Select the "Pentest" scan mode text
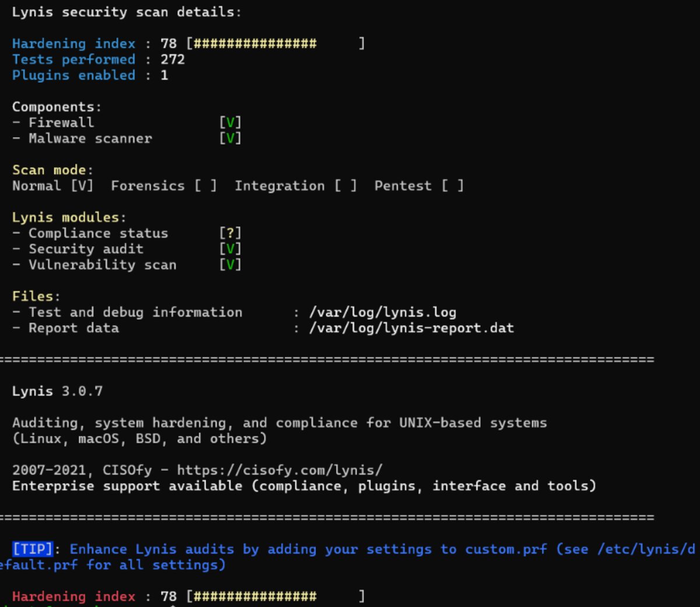Screen dimensions: 700x607 point(403,186)
